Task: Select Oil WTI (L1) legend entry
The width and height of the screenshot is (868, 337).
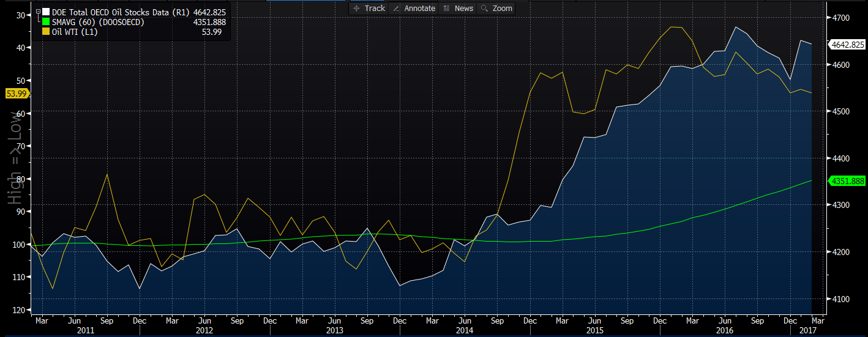Action: tap(74, 32)
